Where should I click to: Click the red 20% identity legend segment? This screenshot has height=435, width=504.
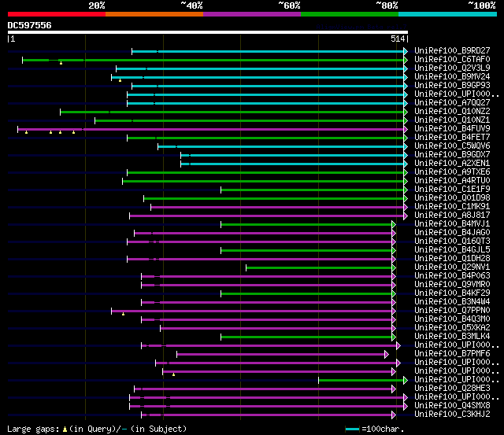[x=57, y=14]
